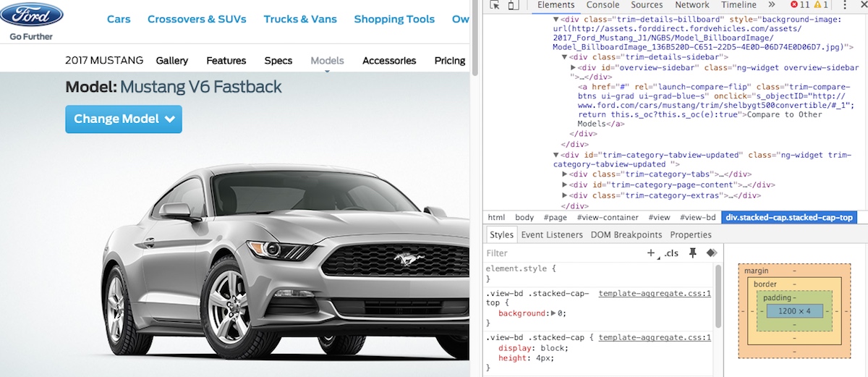The height and width of the screenshot is (377, 868).
Task: Go to the Mustang Gallery section
Action: click(x=172, y=61)
